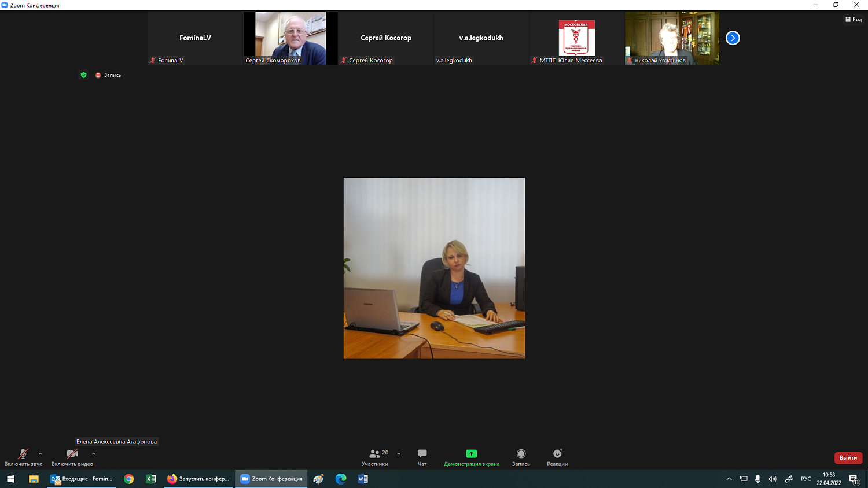Select МТПП Юлия Мессеева participant tile
Image resolution: width=868 pixels, height=488 pixels.
click(x=576, y=38)
